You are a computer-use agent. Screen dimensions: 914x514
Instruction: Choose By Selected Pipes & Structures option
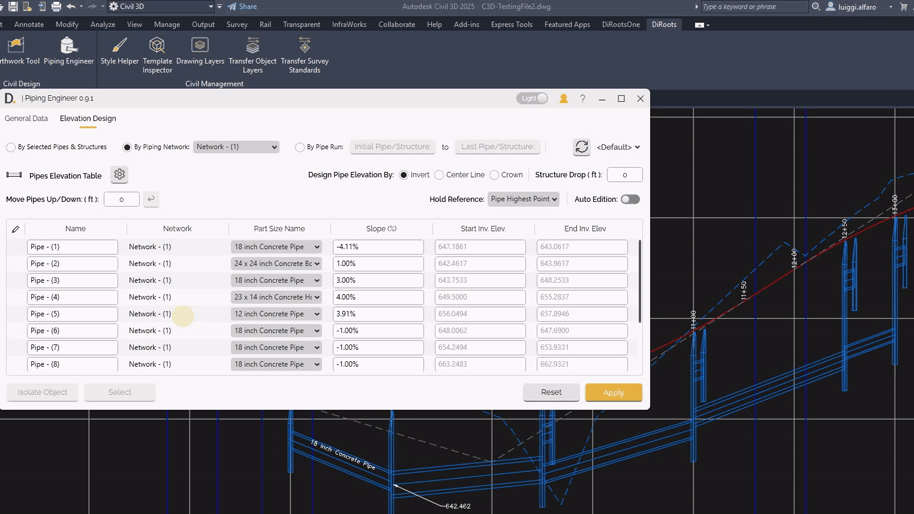tap(11, 147)
